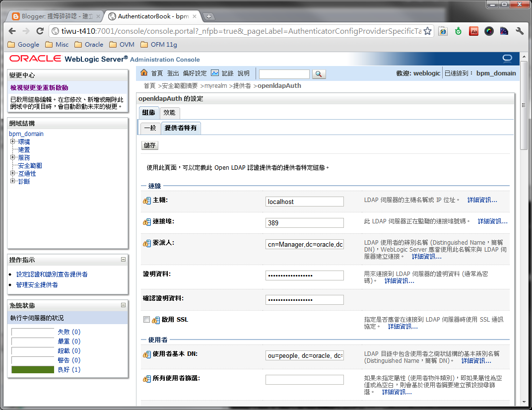The width and height of the screenshot is (532, 410).
Task: Switch to the 效能 tab
Action: 169,113
